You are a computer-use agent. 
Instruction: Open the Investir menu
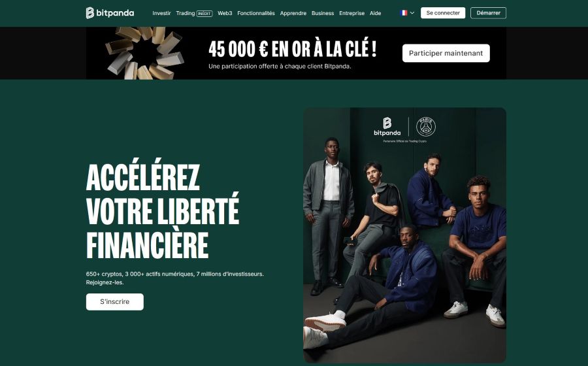coord(161,13)
